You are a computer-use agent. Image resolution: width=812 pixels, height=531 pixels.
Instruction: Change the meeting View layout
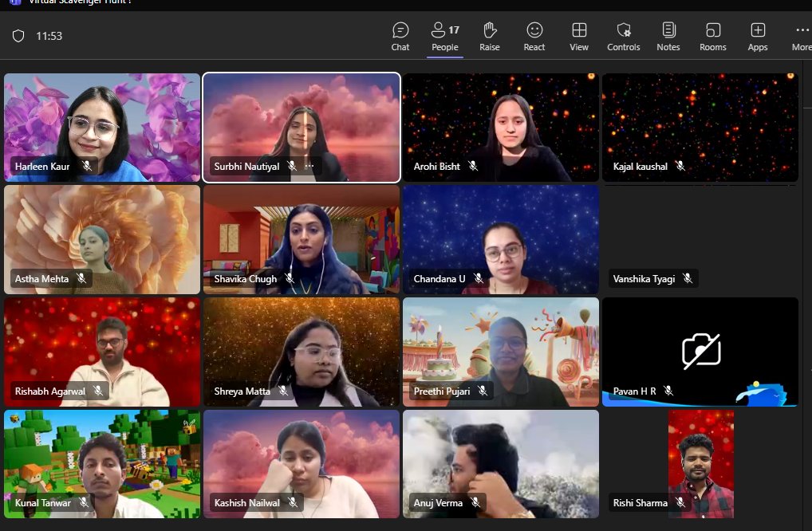tap(579, 36)
